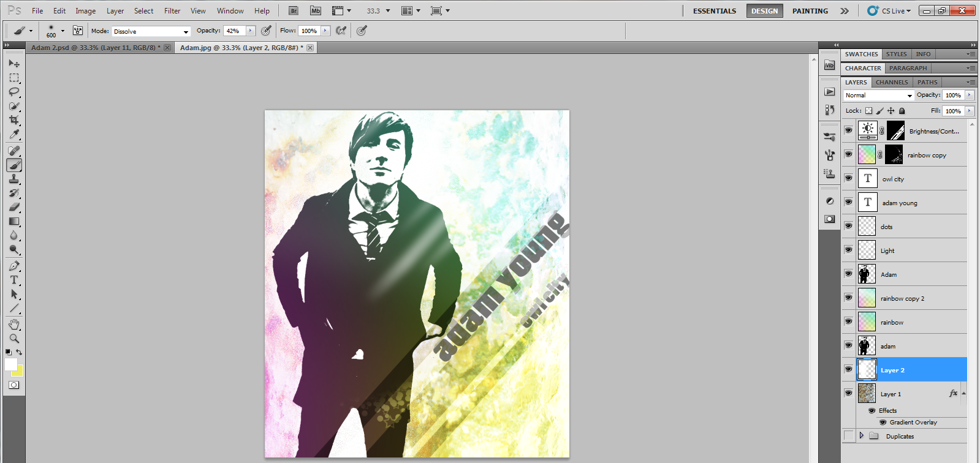Screen dimensions: 980x463
Task: Select the Pen tool
Action: pos(14,266)
